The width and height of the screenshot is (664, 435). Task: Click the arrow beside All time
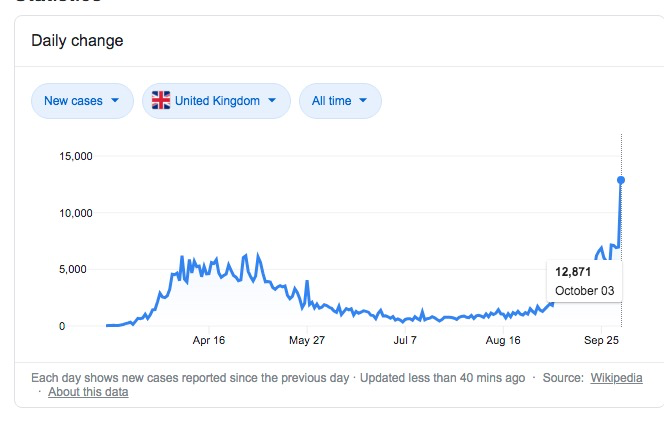363,101
